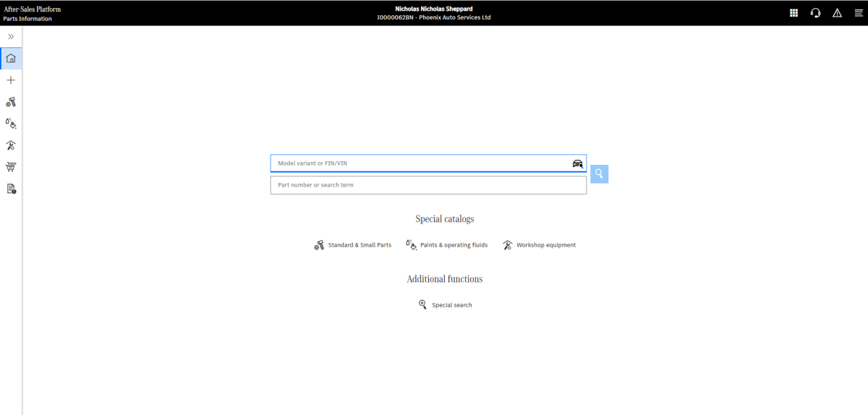Open Paints & operating fluids catalog link
868x415 pixels.
coord(447,245)
